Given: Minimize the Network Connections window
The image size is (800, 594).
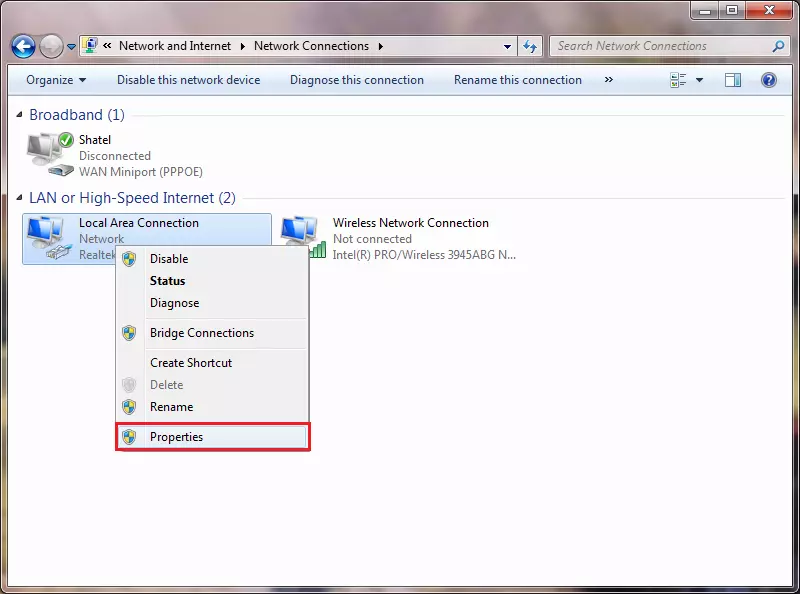Looking at the screenshot, I should click(705, 10).
